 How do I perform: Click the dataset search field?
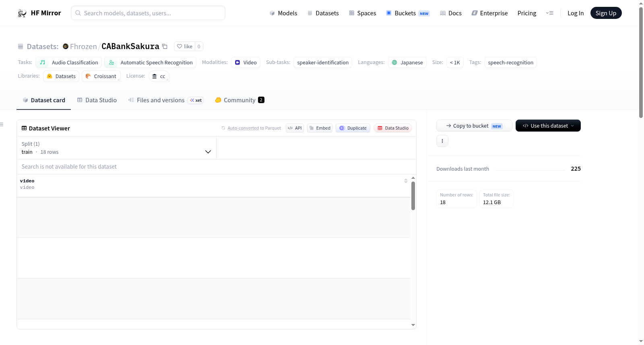(x=216, y=167)
